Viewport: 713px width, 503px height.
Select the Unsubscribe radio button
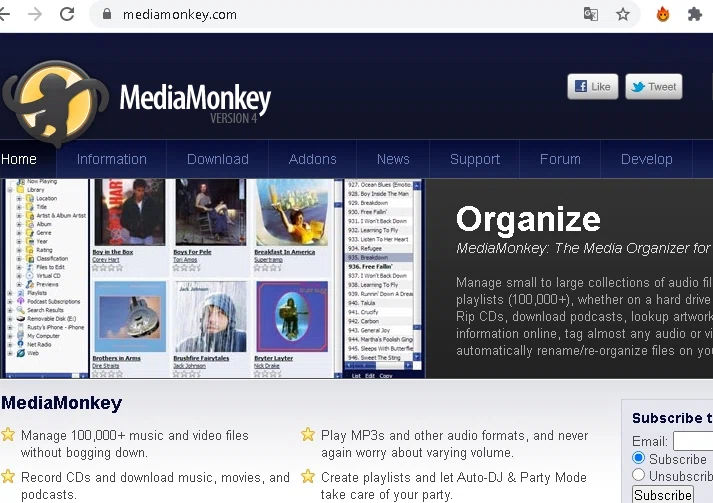[638, 475]
